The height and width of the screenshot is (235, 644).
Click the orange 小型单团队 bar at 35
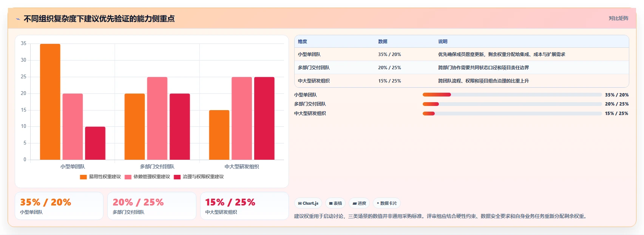(50, 102)
